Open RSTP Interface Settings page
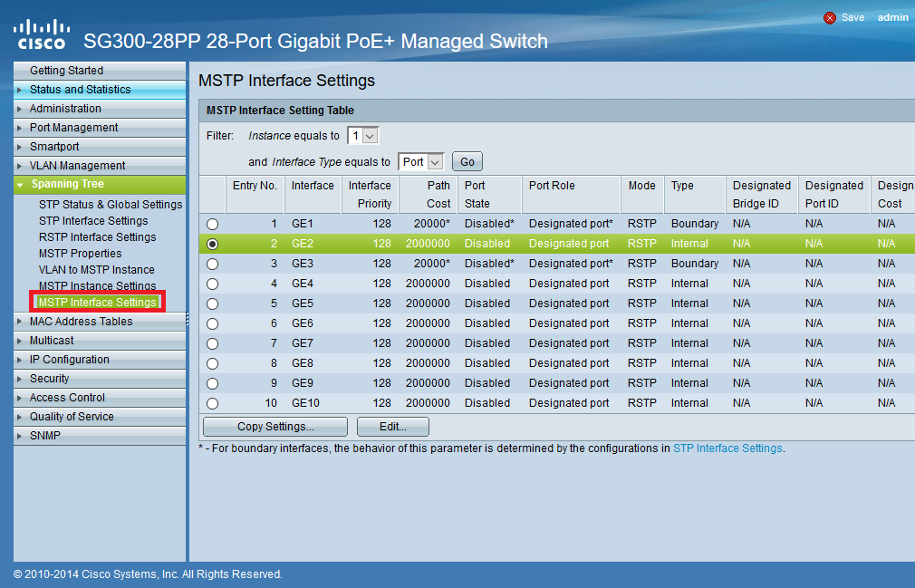Image resolution: width=915 pixels, height=588 pixels. tap(98, 237)
